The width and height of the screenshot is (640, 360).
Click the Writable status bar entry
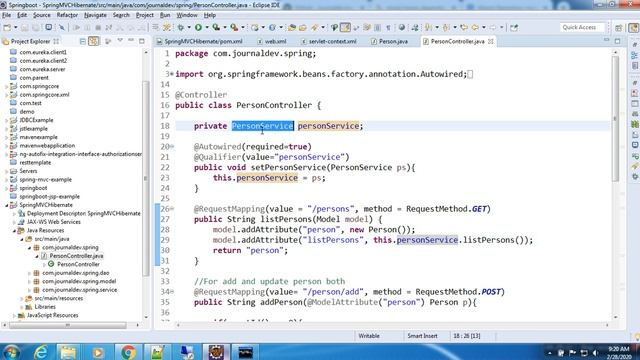coord(369,336)
